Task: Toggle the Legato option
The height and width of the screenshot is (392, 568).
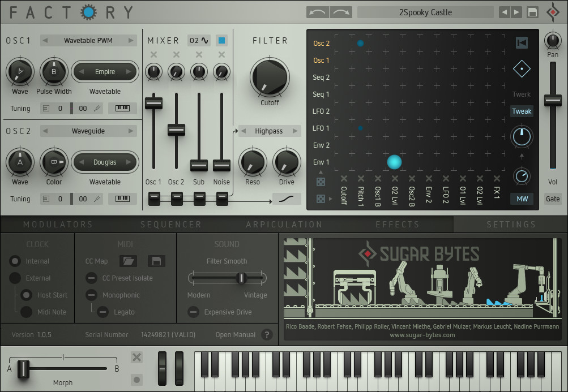Action: (103, 312)
